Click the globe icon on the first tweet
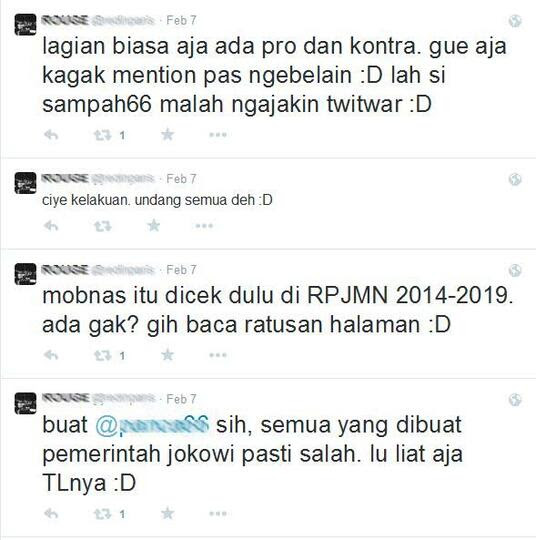The width and height of the screenshot is (536, 540). click(515, 21)
